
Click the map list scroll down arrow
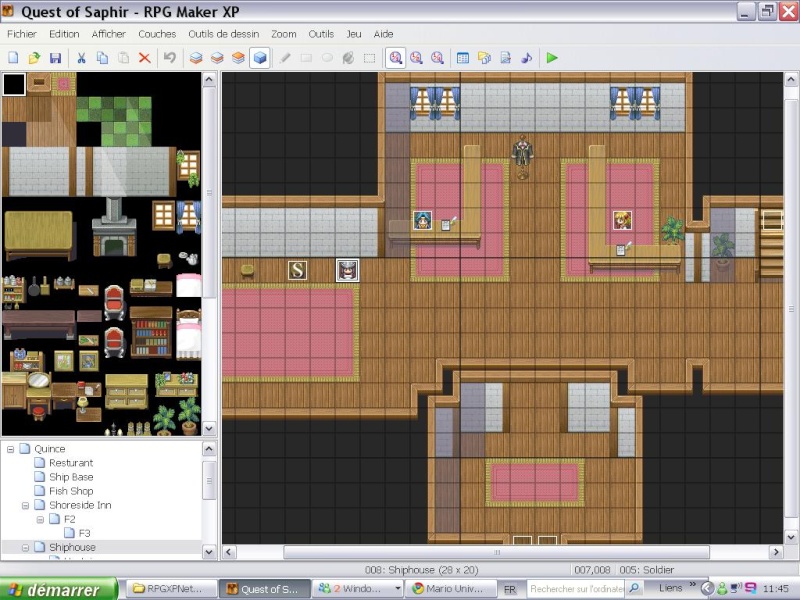coord(209,552)
